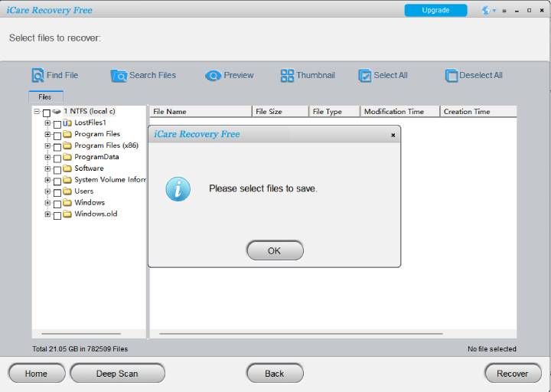Click the System Volume Information folder icon
The height and width of the screenshot is (392, 551).
[67, 180]
